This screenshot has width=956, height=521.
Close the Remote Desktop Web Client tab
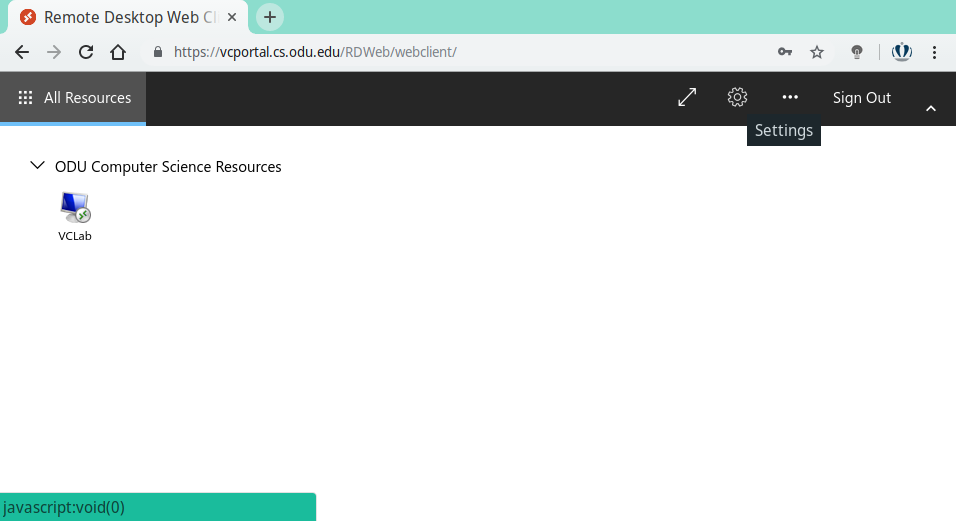[232, 18]
